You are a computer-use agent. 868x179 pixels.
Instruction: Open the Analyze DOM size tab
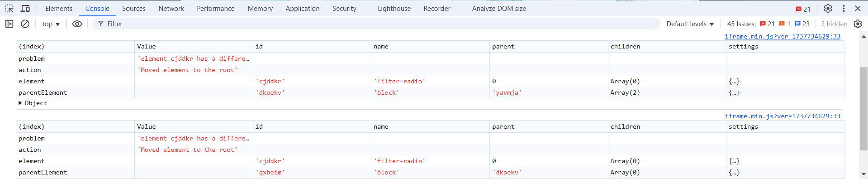(499, 9)
